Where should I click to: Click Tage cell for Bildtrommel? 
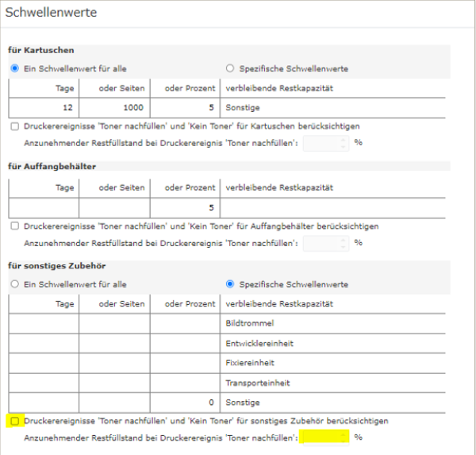[44, 323]
